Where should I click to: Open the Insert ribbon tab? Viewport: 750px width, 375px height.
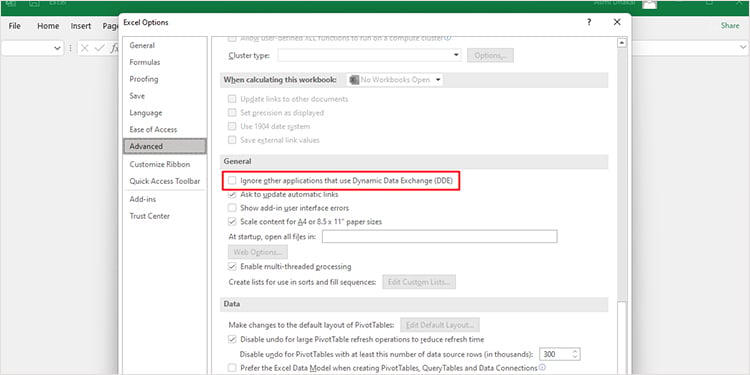pyautogui.click(x=81, y=26)
